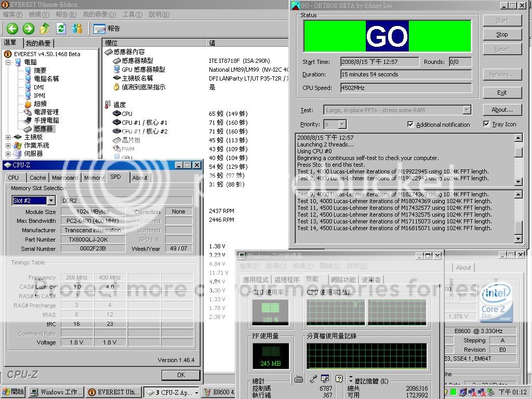
Task: Click the Orthos upper log scrollbar down arrow
Action: click(518, 182)
